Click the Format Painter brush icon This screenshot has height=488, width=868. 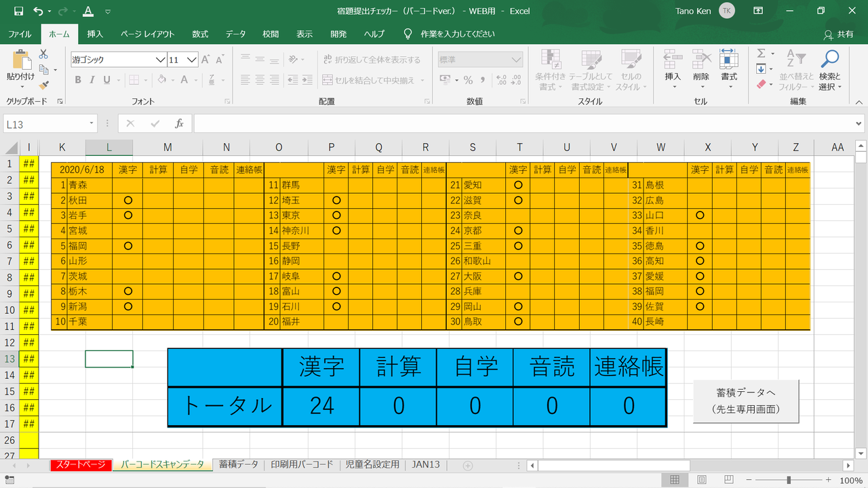click(x=44, y=85)
